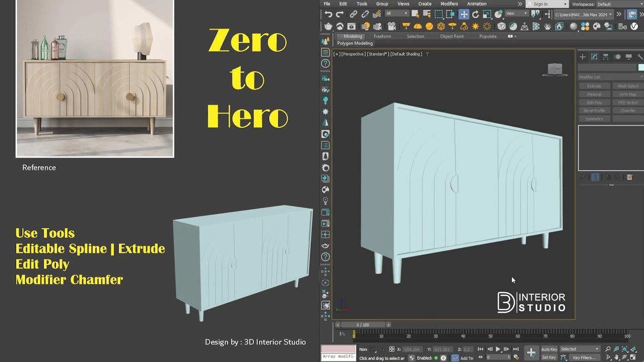Toggle Set Key mode

[548, 357]
